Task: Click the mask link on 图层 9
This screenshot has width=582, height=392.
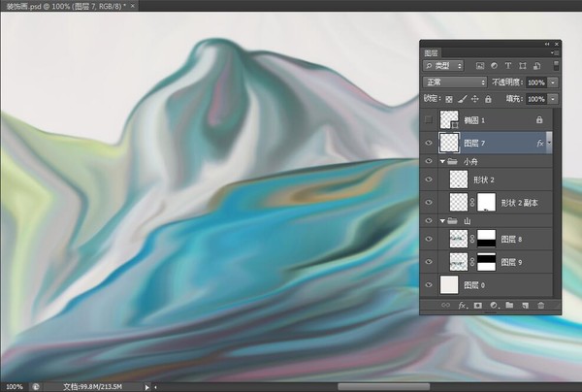Action: (472, 262)
